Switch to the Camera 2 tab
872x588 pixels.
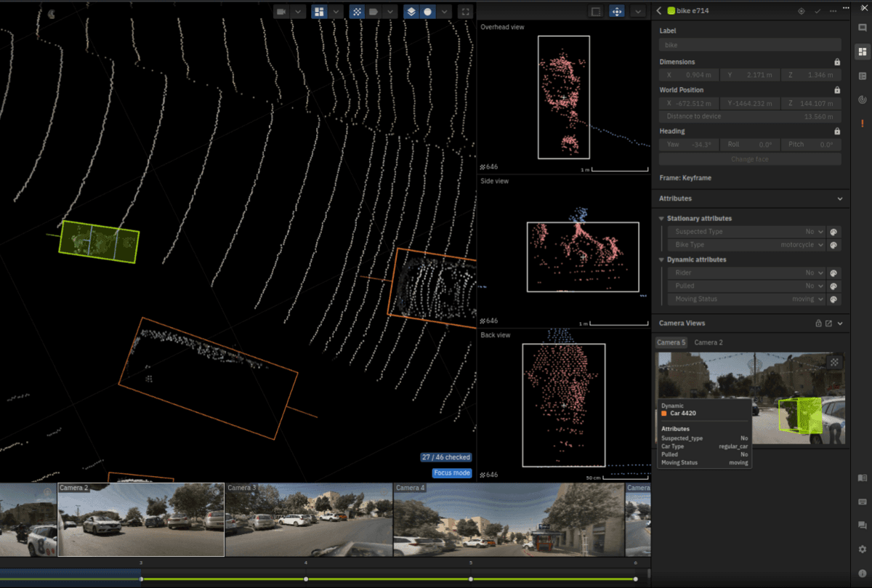(708, 342)
